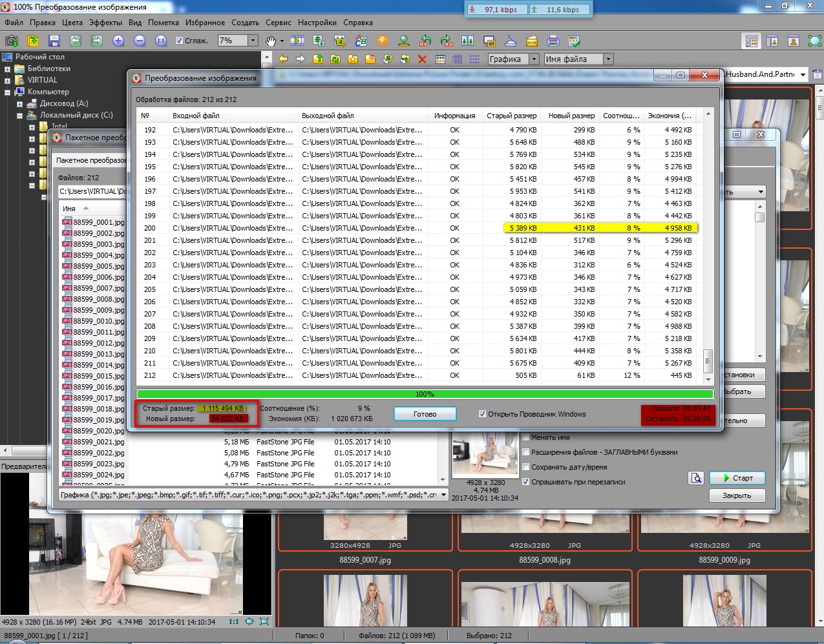Screen dimensions: 824x644
Task: Click the zoom in plus icon
Action: click(118, 41)
